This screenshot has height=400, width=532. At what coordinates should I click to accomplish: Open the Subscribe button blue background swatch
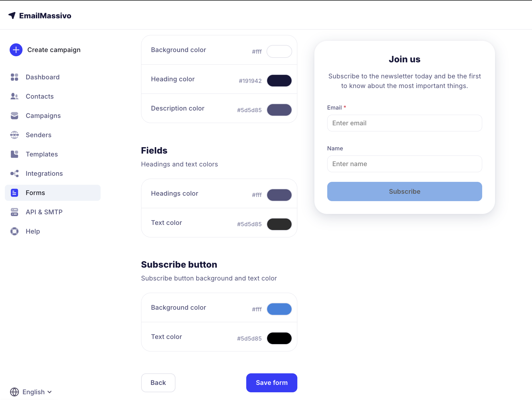tap(279, 309)
